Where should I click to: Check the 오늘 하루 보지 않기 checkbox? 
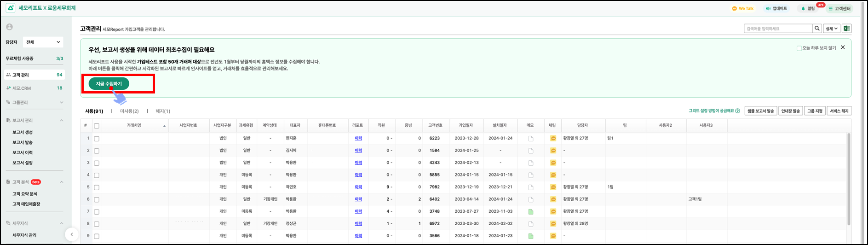(799, 48)
